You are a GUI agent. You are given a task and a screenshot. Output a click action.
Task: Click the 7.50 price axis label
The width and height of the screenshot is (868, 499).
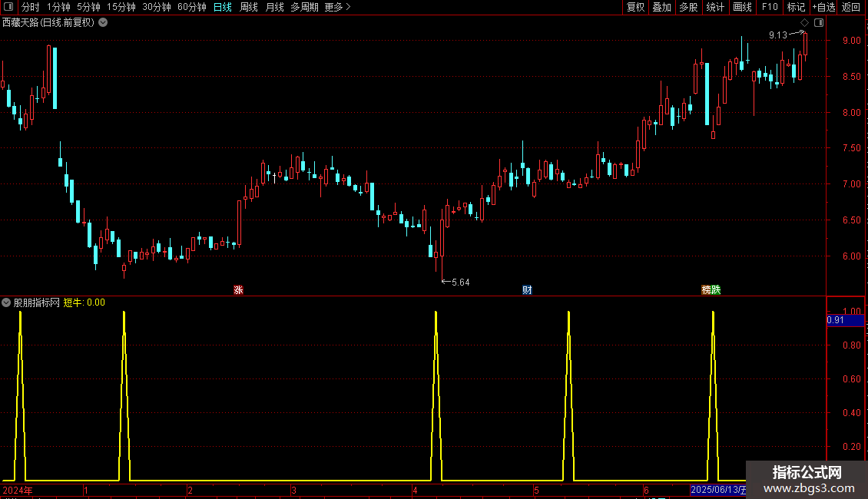coord(851,147)
